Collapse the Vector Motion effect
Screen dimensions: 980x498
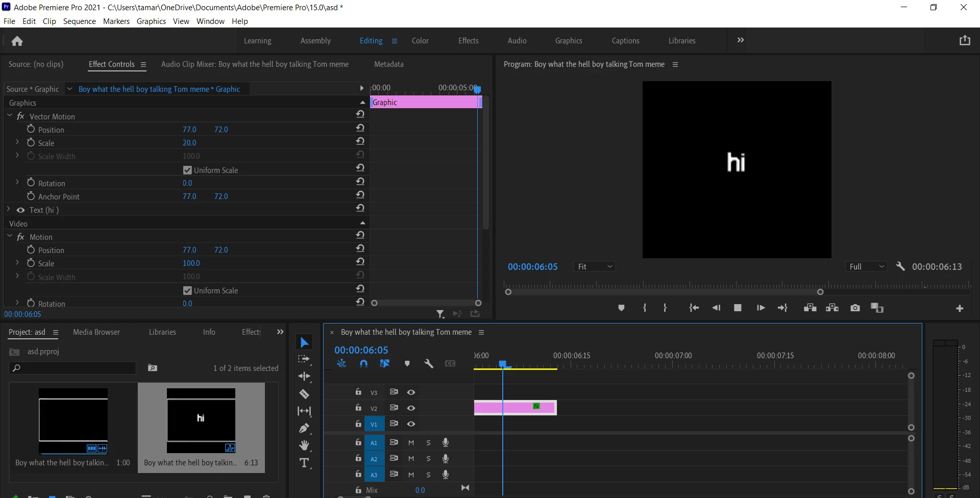coord(10,116)
